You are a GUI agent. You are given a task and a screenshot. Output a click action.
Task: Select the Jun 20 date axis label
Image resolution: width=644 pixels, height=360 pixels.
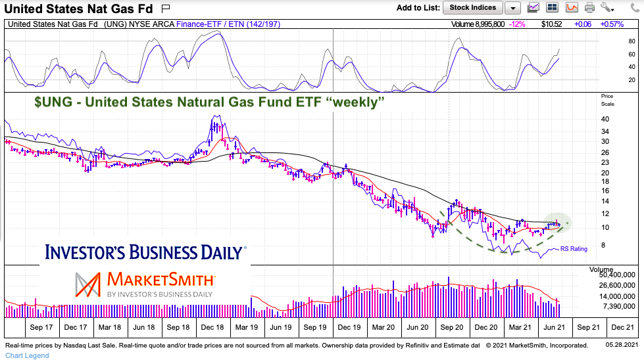[x=418, y=327]
